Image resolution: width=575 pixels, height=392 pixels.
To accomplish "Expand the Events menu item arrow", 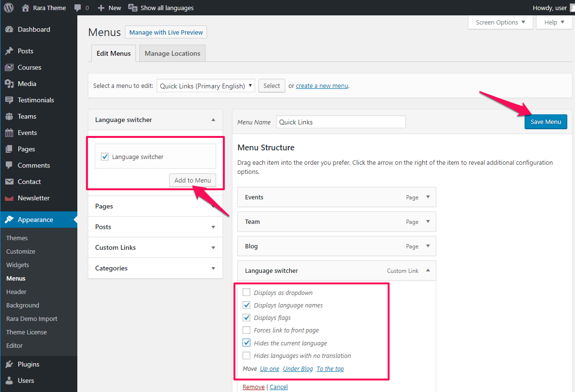I will click(428, 197).
